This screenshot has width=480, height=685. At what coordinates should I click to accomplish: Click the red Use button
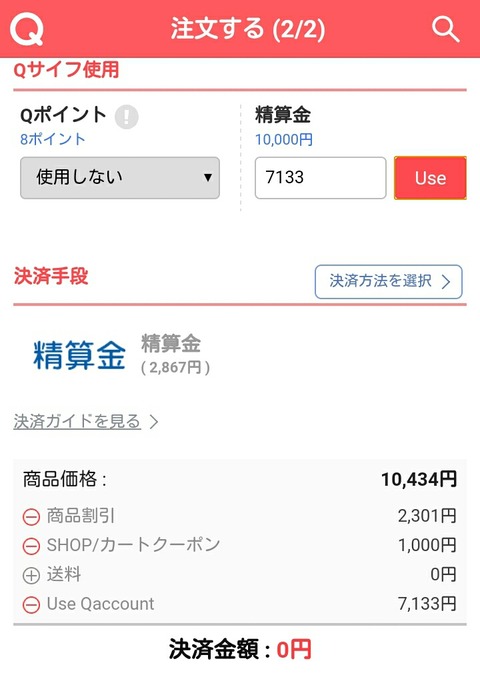pyautogui.click(x=430, y=178)
